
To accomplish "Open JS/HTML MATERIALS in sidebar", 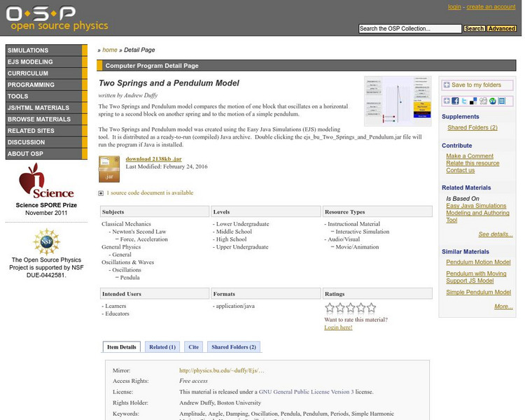I will pyautogui.click(x=46, y=108).
